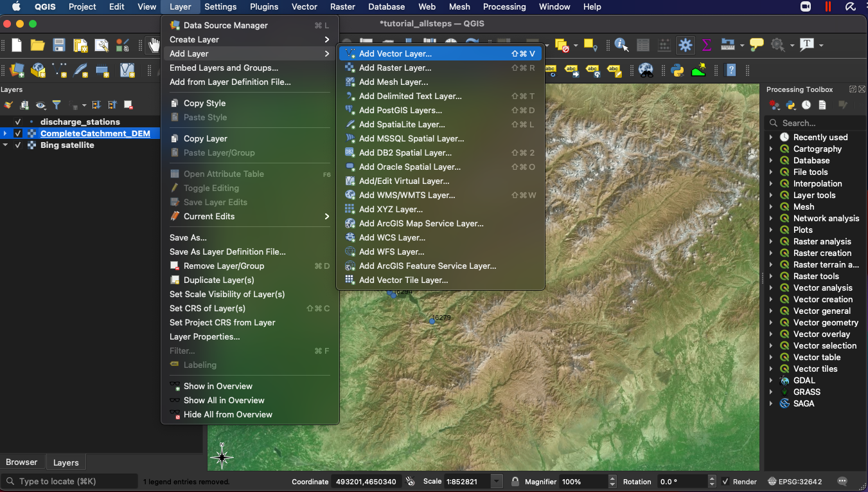Expand the Vector geometry toolbox group
This screenshot has width=868, height=492.
click(x=770, y=322)
